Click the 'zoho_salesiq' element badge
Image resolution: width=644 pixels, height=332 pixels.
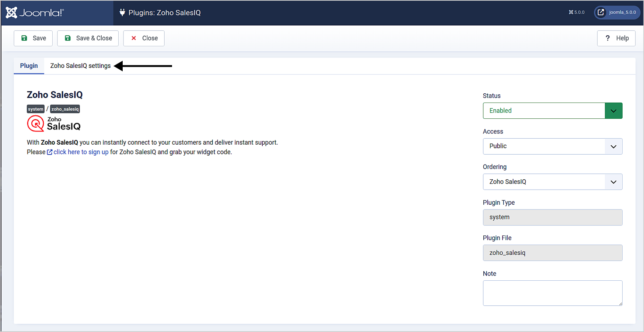point(65,109)
